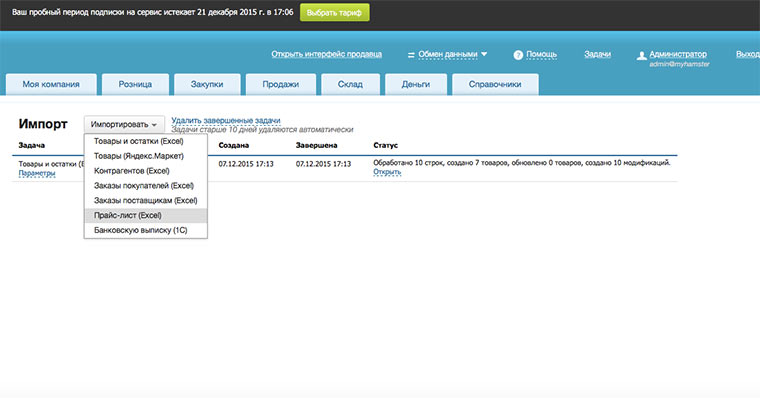Click the Создана date 07.12.2015 17:13
Viewport: 760px width, 398px height.
click(246, 164)
